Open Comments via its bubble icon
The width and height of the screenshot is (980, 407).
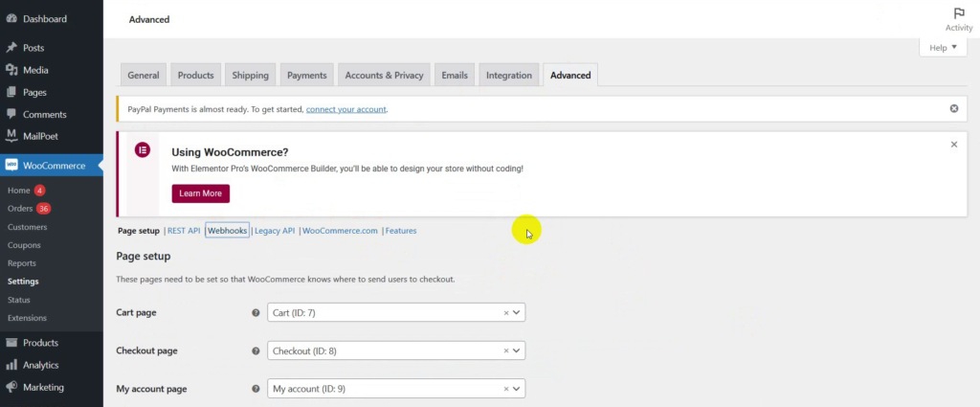tap(11, 114)
